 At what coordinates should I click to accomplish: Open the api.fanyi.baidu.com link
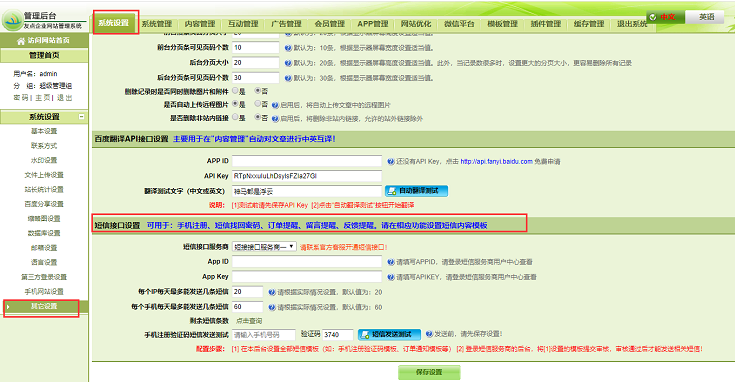(x=496, y=161)
